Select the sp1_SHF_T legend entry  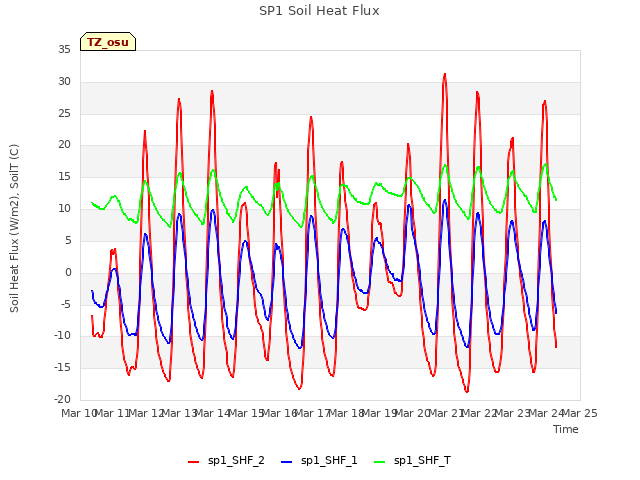click(x=412, y=461)
